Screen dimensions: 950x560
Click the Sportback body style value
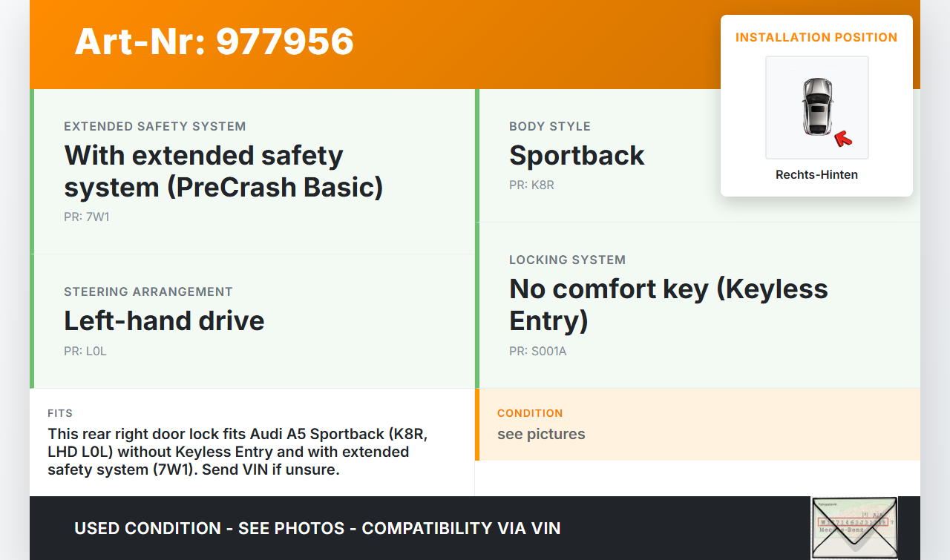[577, 156]
